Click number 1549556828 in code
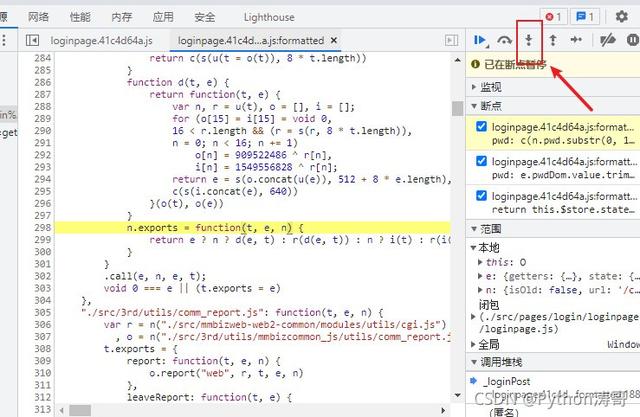 pyautogui.click(x=264, y=167)
